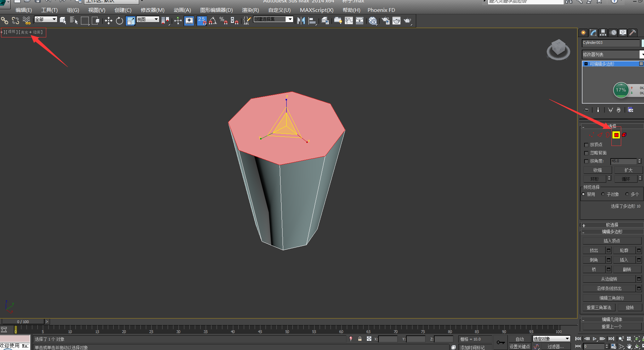The image size is (644, 350).
Task: Enable the 按角度 checkbox
Action: [586, 161]
